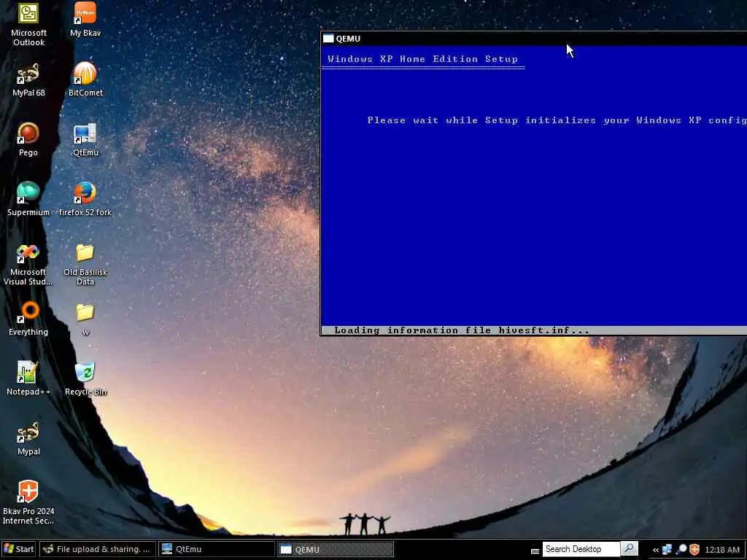Click the QEMU taskbar button
The height and width of the screenshot is (560, 747).
pos(336,549)
